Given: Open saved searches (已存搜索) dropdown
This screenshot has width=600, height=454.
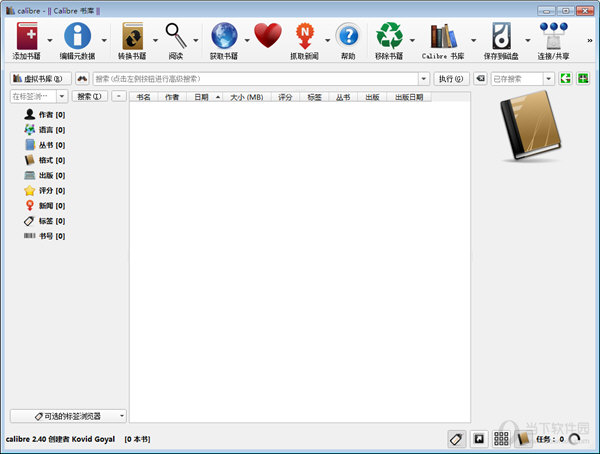Looking at the screenshot, I should (x=548, y=79).
